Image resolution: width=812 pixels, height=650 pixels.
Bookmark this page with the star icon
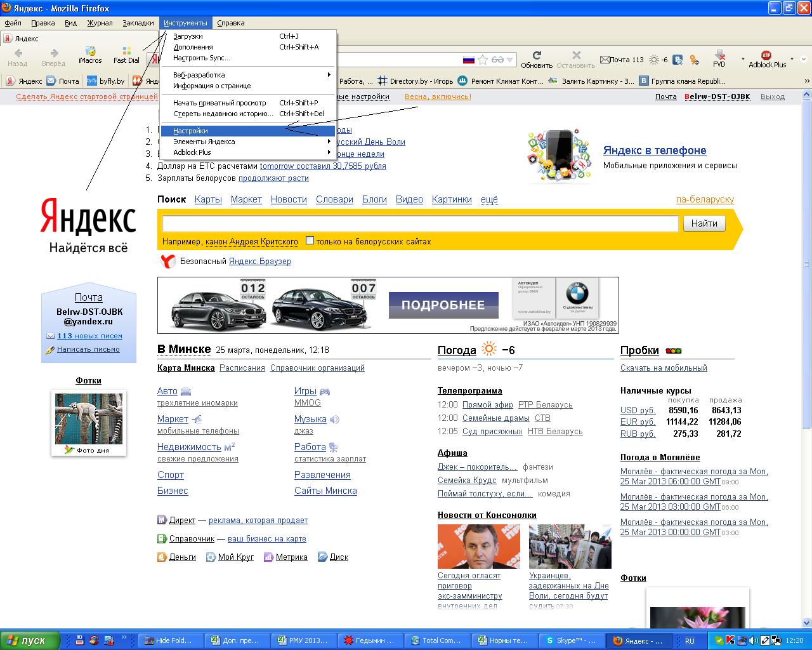pyautogui.click(x=483, y=60)
